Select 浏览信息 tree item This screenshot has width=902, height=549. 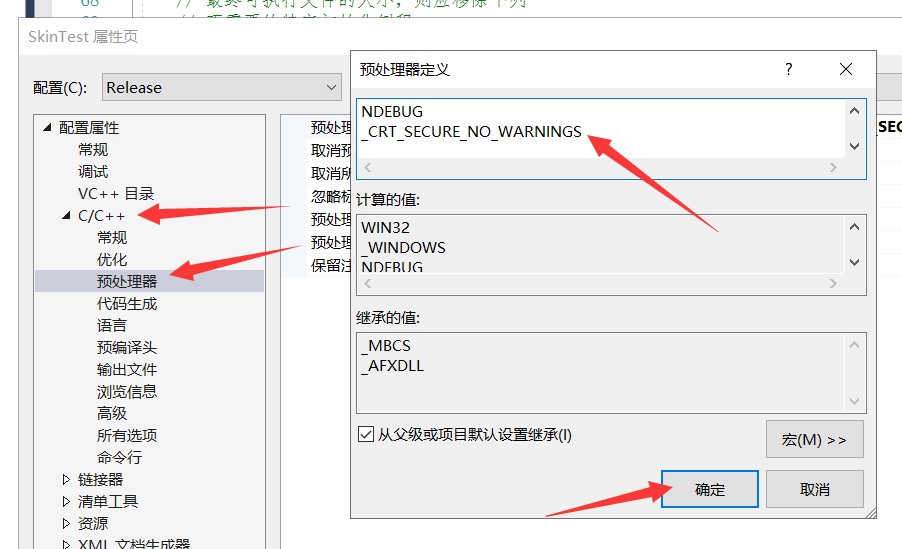[127, 391]
